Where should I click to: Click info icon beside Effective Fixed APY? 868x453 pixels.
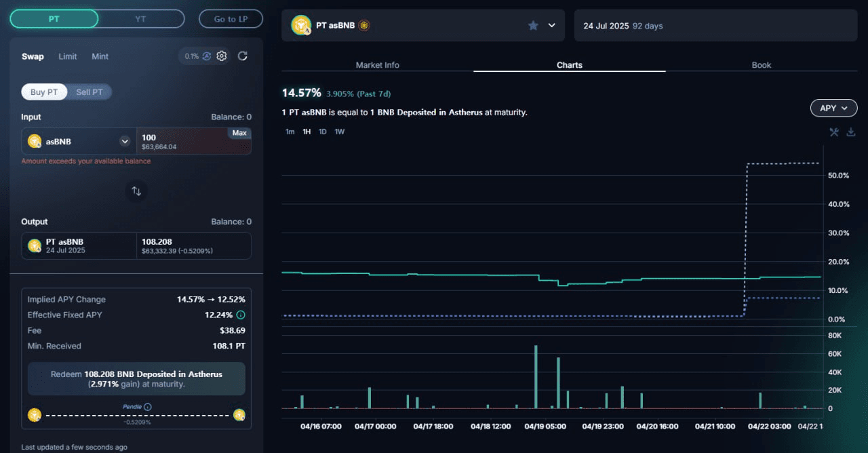[x=241, y=315]
